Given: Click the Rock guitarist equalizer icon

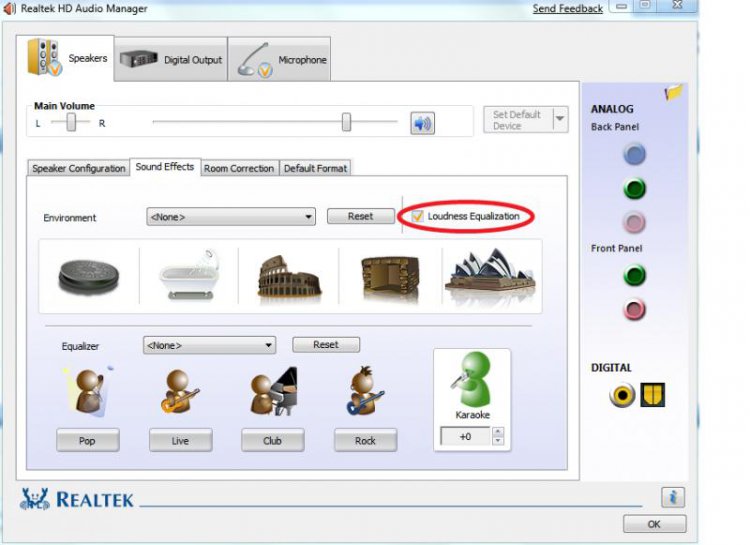Looking at the screenshot, I should point(365,391).
